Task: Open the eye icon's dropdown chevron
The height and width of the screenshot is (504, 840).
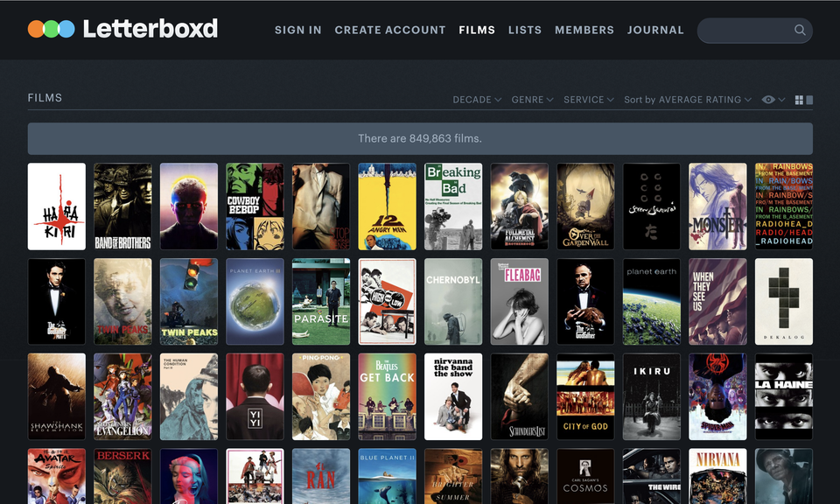Action: (x=780, y=100)
